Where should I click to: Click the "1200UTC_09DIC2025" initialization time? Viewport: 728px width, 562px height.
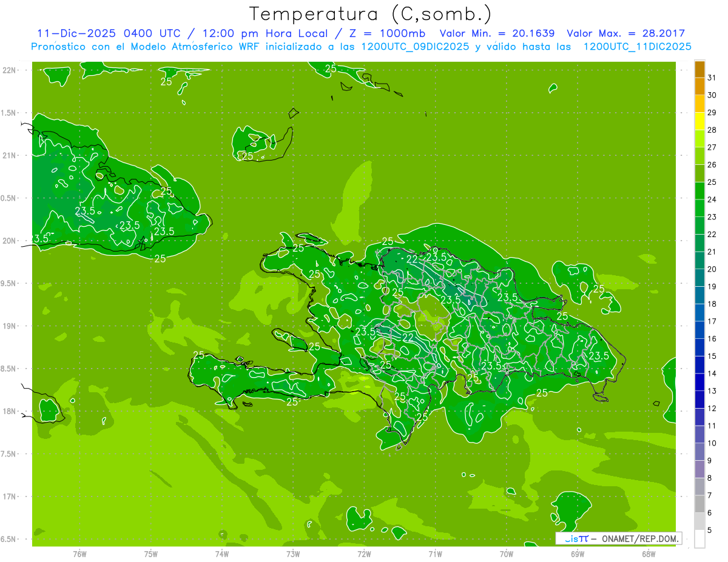(416, 47)
